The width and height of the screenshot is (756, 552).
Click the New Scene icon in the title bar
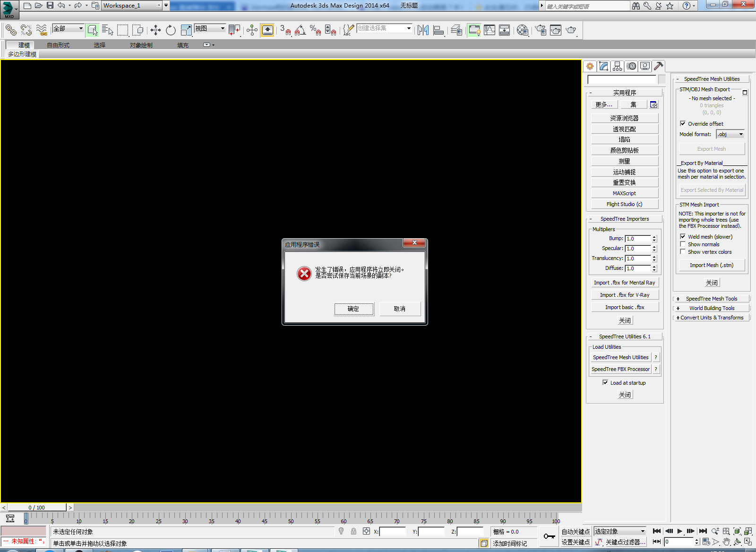point(27,6)
